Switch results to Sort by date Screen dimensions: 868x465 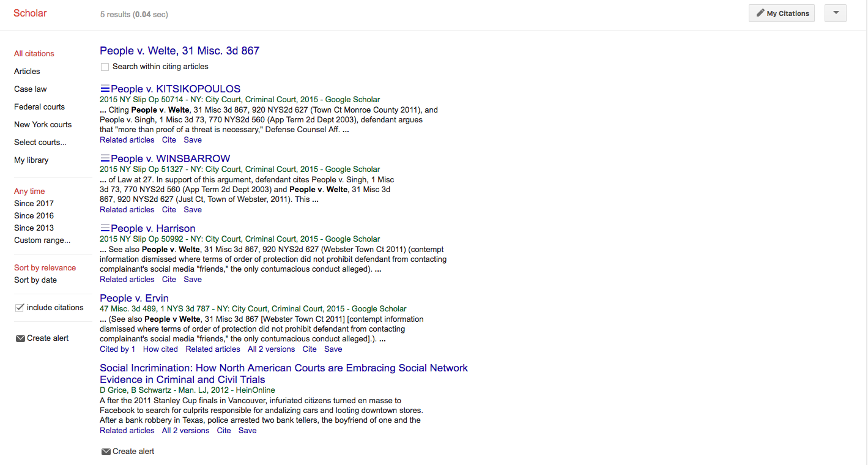[x=35, y=279]
